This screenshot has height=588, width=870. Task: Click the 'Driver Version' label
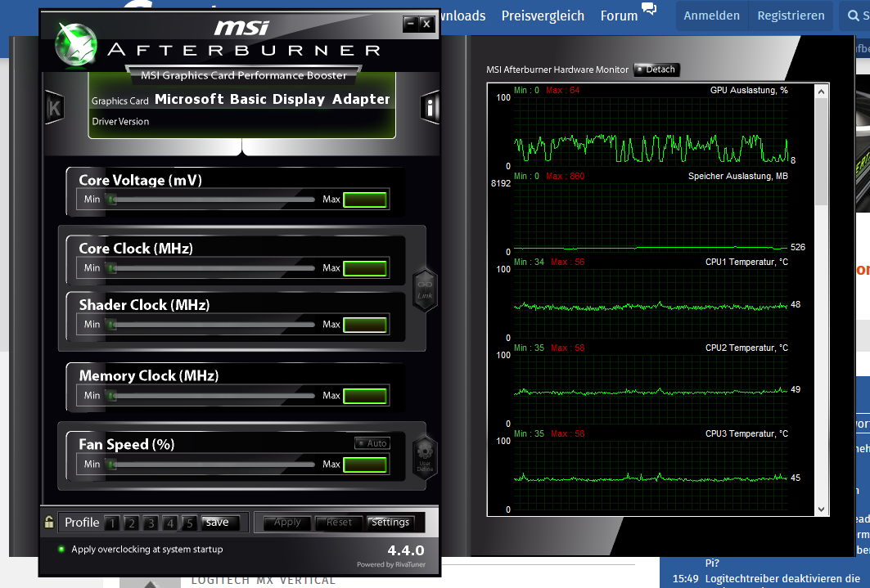(120, 121)
